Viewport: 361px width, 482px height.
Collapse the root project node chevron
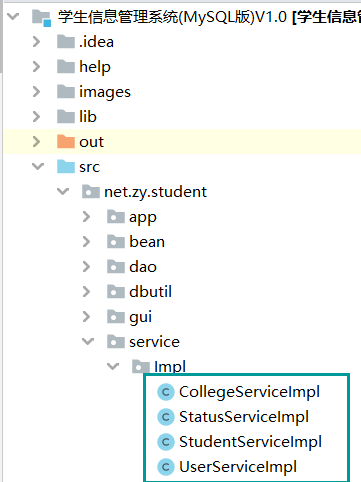13,16
